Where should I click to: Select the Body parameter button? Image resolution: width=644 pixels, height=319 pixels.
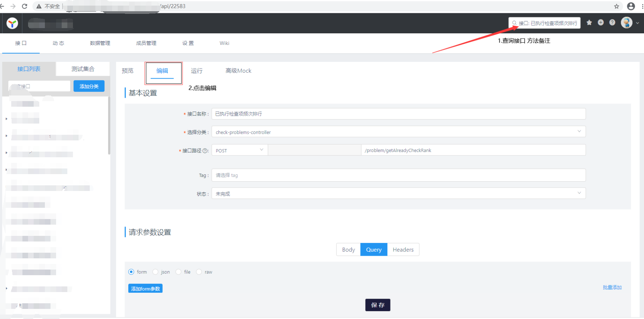(x=349, y=250)
